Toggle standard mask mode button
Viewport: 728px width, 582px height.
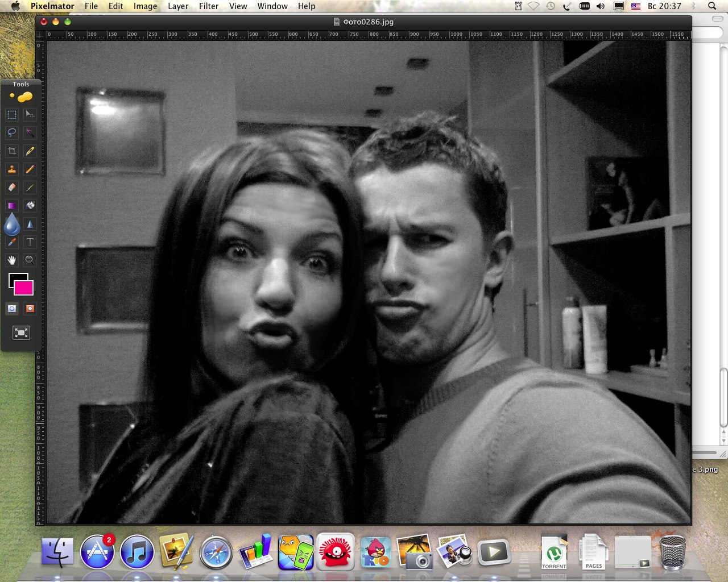pos(12,309)
